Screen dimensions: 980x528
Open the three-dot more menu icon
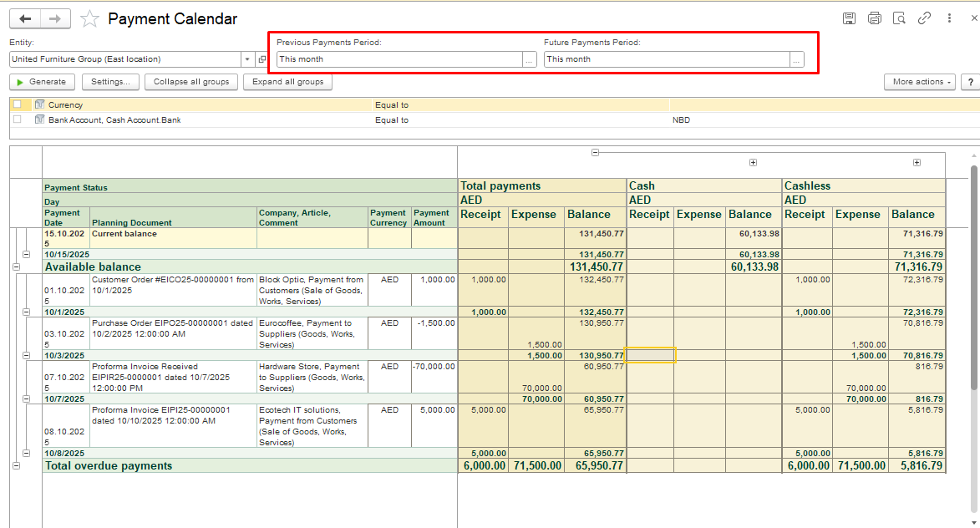(949, 18)
